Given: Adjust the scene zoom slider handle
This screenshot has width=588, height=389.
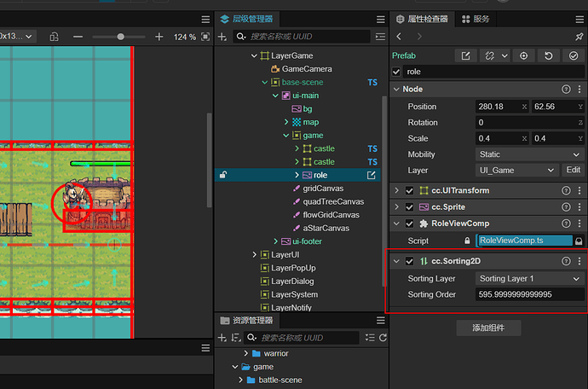Looking at the screenshot, I should (120, 37).
